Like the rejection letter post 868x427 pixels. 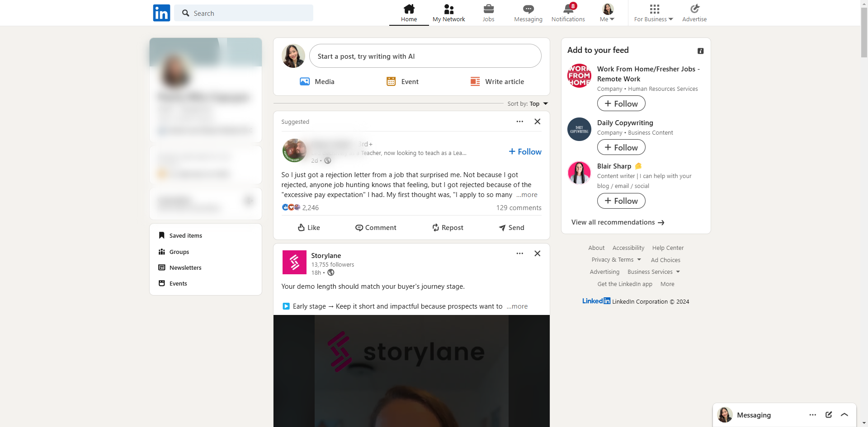click(309, 228)
